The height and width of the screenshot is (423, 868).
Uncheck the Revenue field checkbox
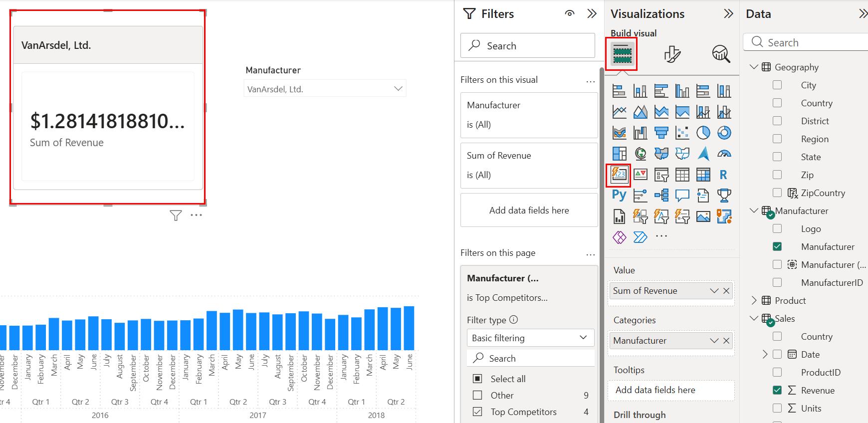(777, 390)
